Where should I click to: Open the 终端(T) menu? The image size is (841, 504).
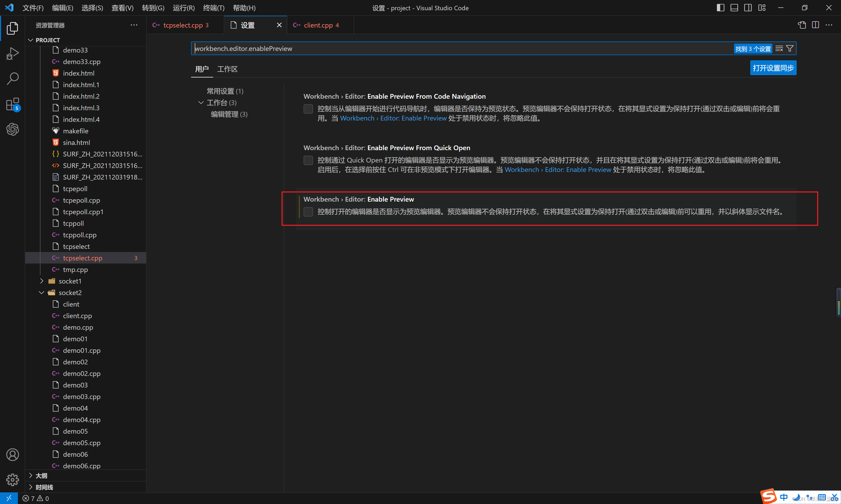click(213, 8)
